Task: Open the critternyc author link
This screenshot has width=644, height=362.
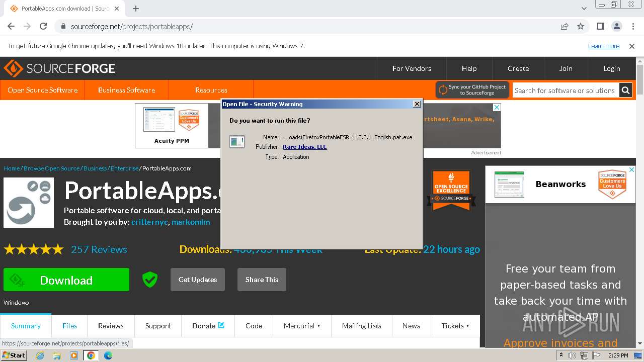Action: coord(149,222)
